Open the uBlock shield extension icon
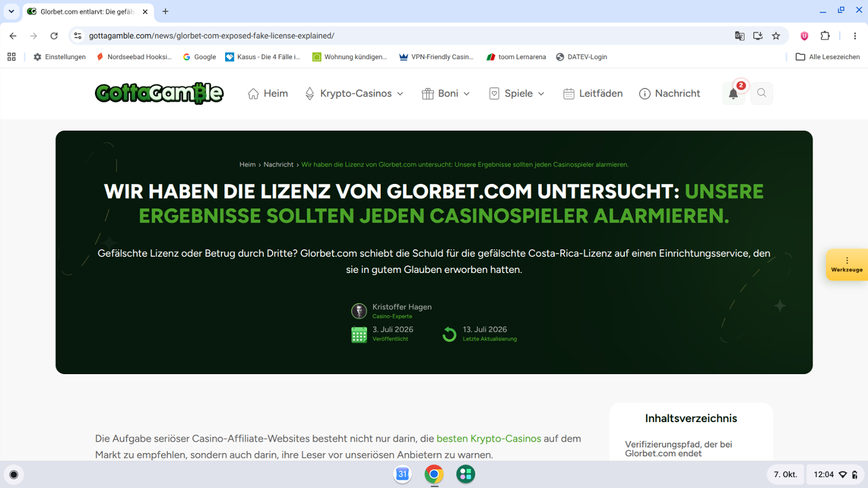868x488 pixels. coord(804,36)
